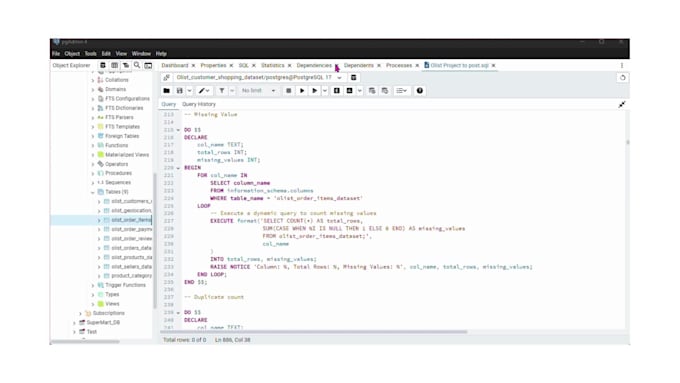The width and height of the screenshot is (680, 383).
Task: Click the reset layout icon at top right
Action: point(622,78)
